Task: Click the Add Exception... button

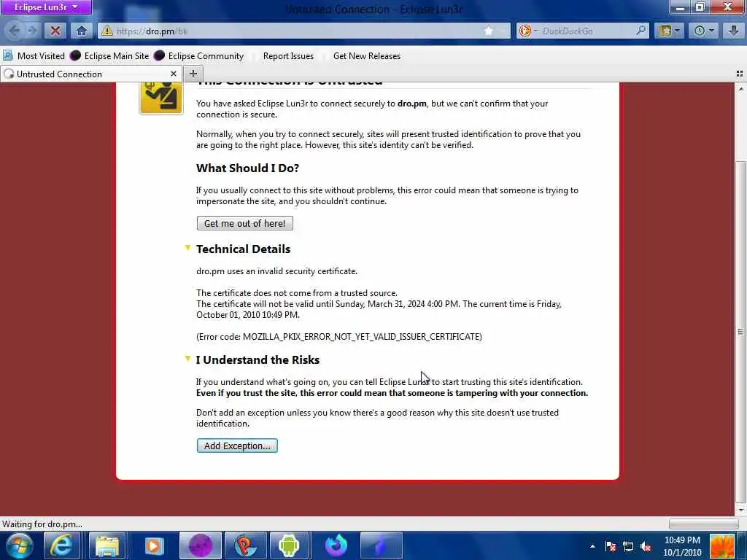Action: 237,446
